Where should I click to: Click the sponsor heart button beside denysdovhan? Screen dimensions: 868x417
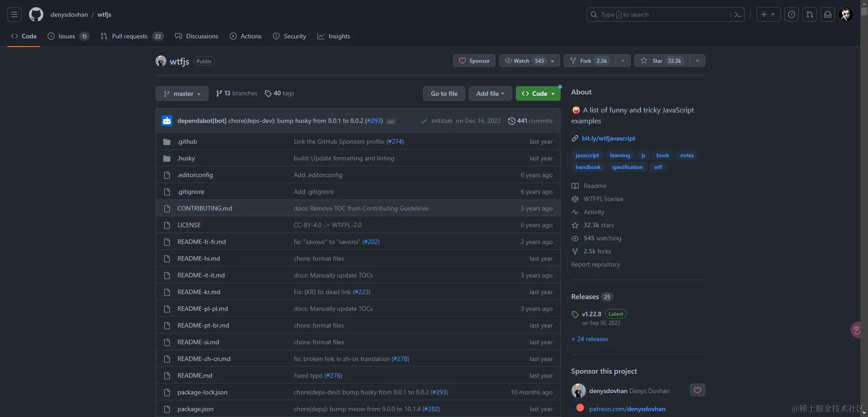pos(698,390)
